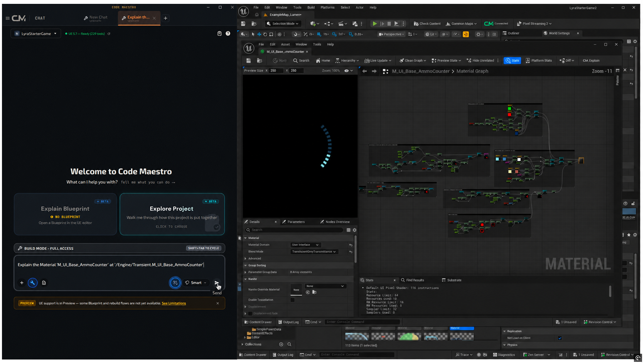Toggle Displacement Fade checkbox
This screenshot has height=363, width=644.
250,314
